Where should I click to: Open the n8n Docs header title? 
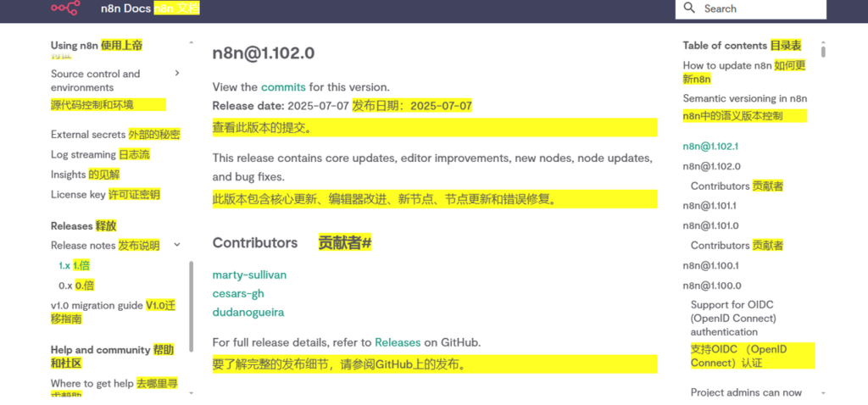pyautogui.click(x=125, y=8)
